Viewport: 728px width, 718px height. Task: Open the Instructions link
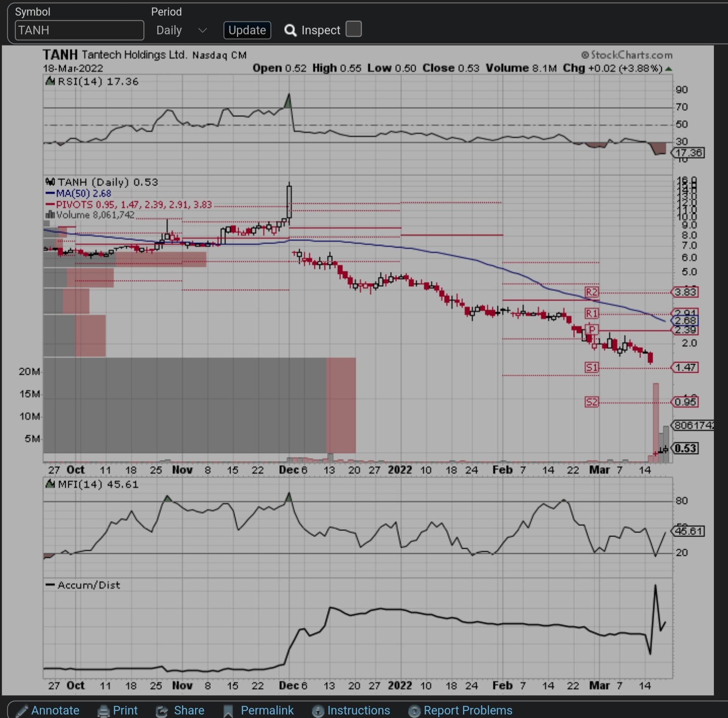click(x=358, y=710)
